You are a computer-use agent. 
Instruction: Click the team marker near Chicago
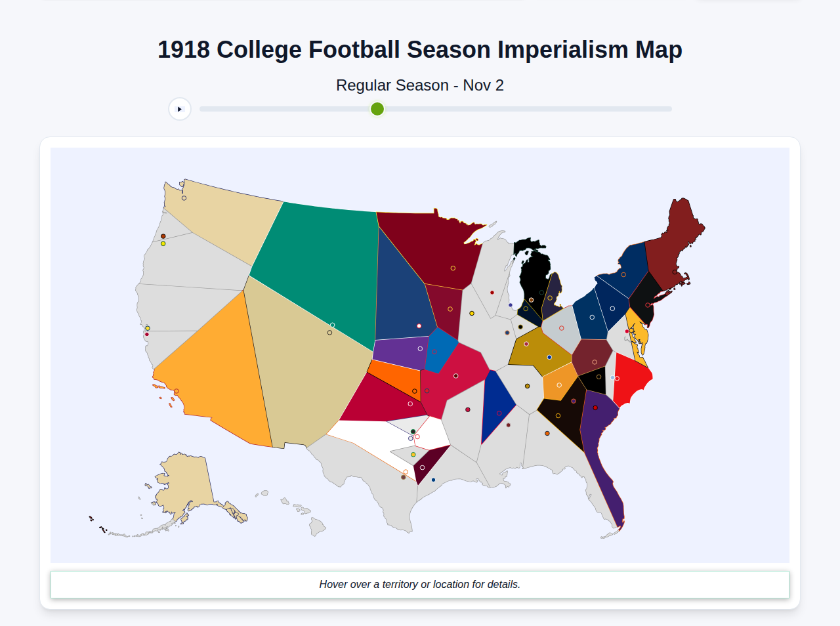click(511, 305)
